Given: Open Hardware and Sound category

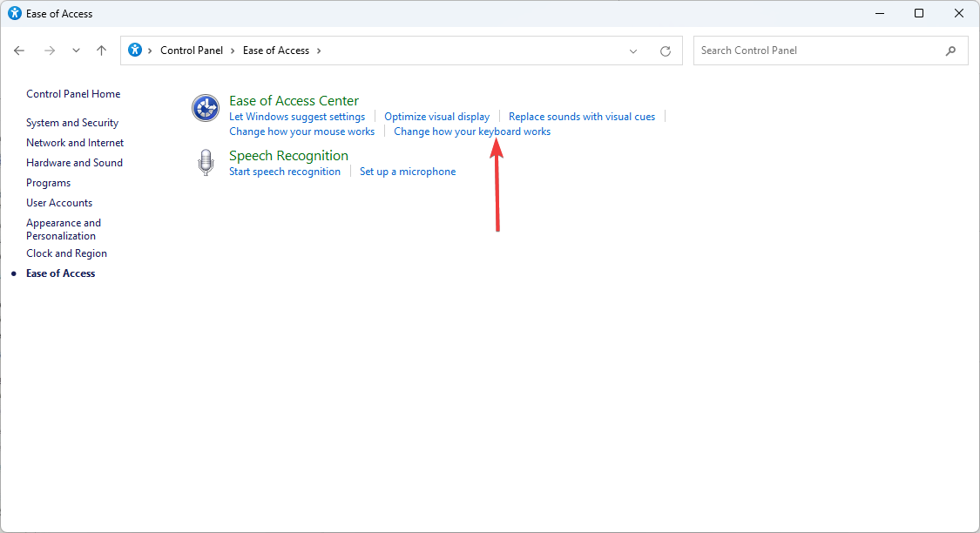Looking at the screenshot, I should tap(74, 163).
